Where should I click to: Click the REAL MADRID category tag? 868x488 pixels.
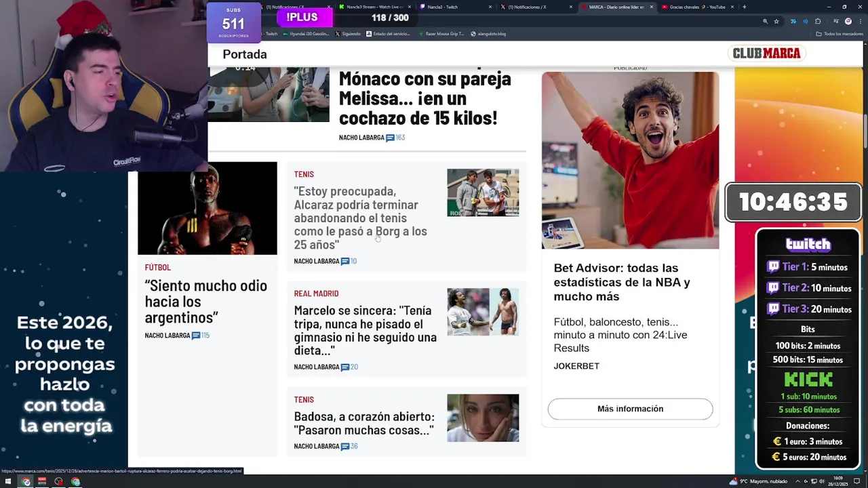coord(316,293)
